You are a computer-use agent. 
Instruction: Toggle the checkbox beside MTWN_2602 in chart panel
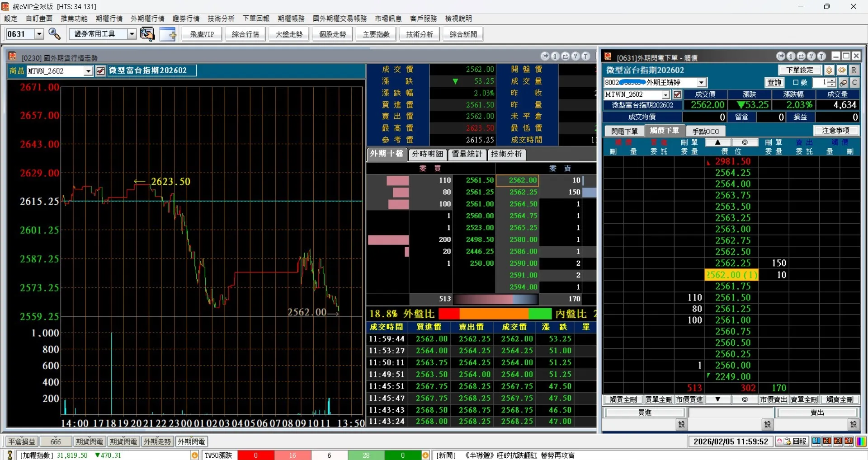pyautogui.click(x=101, y=71)
